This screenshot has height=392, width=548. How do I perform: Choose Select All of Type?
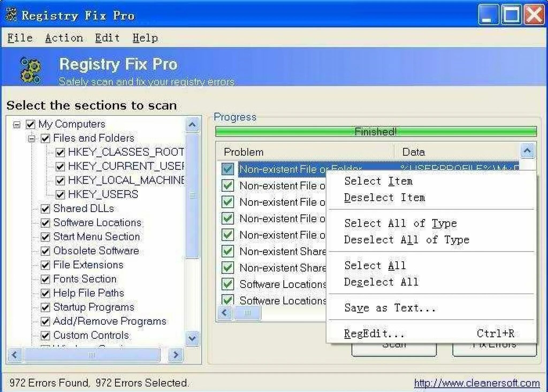[400, 223]
